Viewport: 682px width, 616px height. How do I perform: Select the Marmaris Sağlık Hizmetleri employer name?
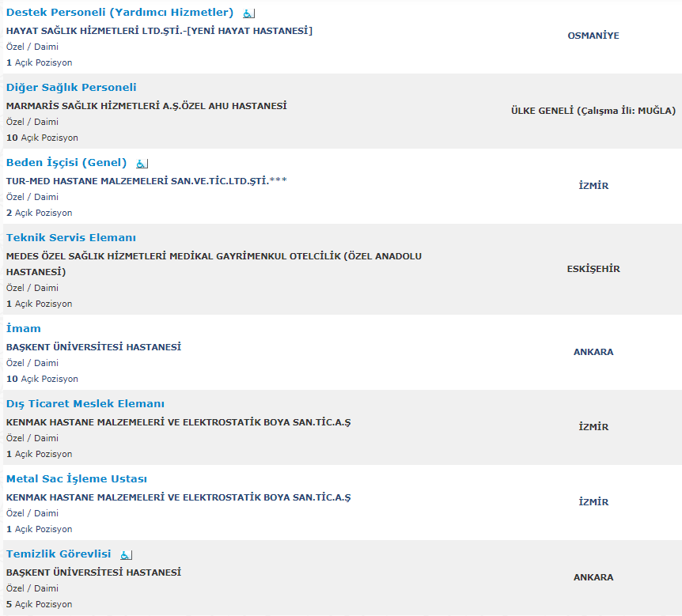(146, 106)
